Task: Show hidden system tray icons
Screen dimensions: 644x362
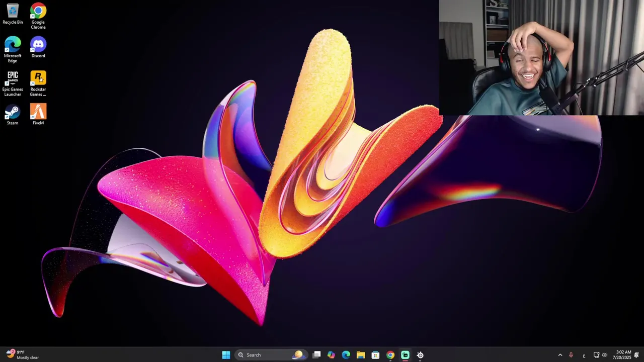Action: (x=560, y=355)
